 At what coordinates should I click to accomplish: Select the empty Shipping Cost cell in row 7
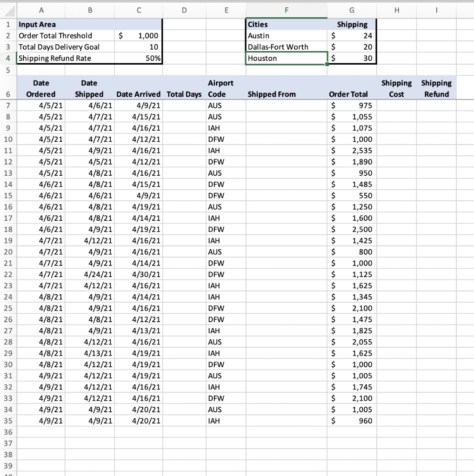(x=396, y=106)
